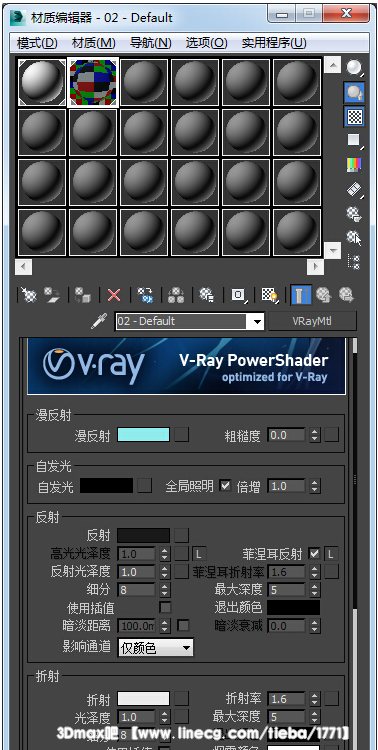Enable the 使用插值 checkbox under 反射
The image size is (378, 750).
[x=165, y=607]
